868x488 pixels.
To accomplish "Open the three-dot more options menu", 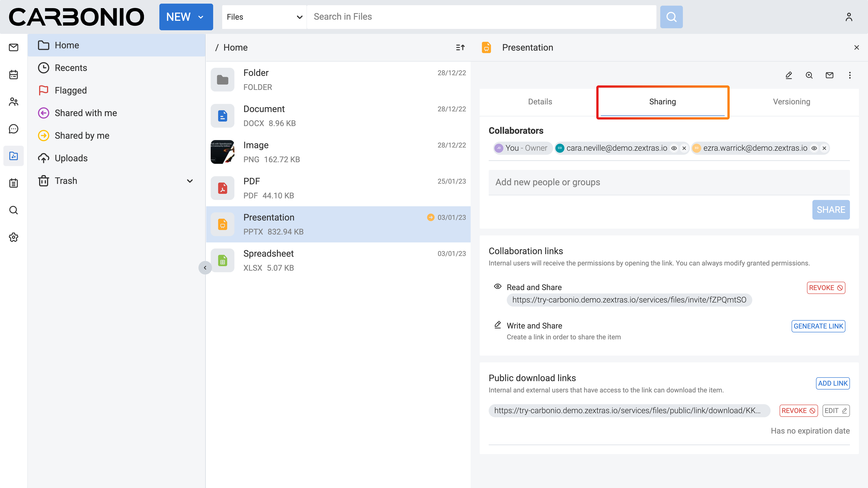I will [849, 75].
